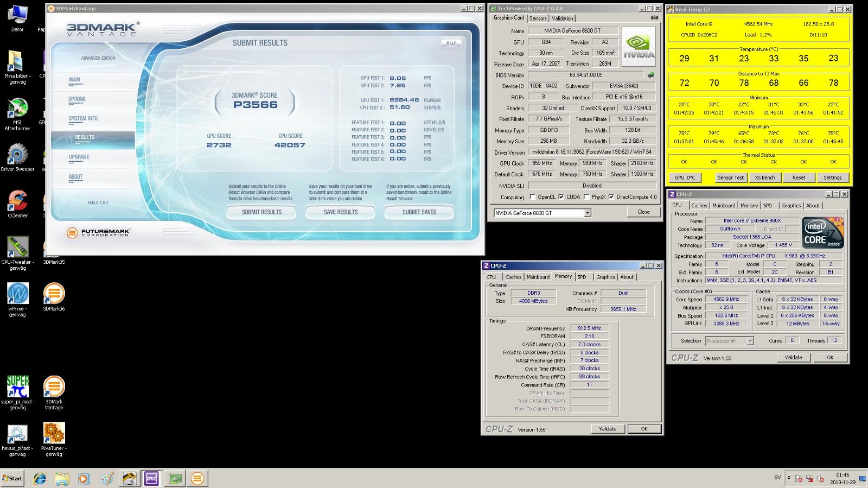Open Settings in Real Temp
This screenshot has width=868, height=488.
(832, 178)
